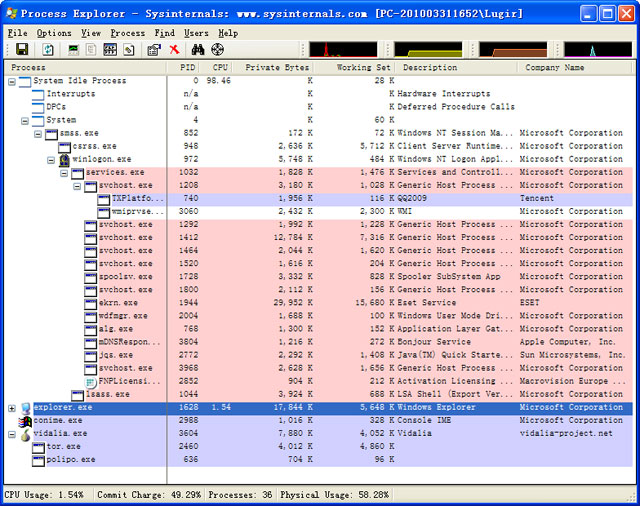Screen dimensions: 640x506
Task: Click the Show Process Tree toolbar icon
Action: (x=91, y=49)
